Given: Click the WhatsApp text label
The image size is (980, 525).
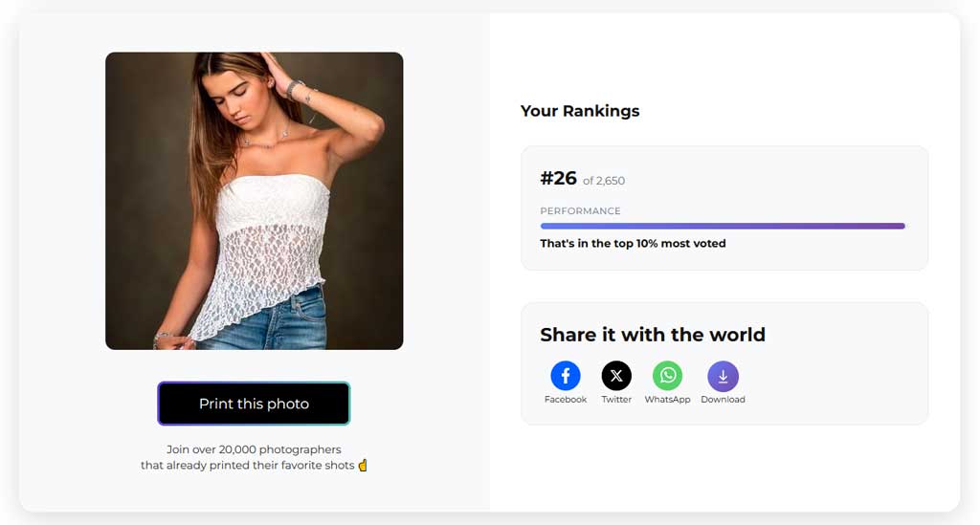Looking at the screenshot, I should tap(667, 400).
